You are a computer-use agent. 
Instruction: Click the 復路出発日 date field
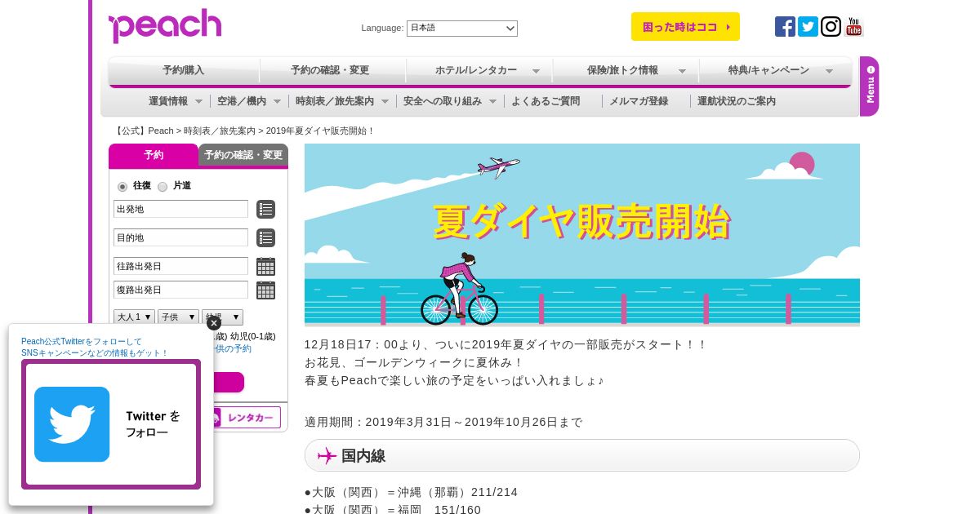180,290
